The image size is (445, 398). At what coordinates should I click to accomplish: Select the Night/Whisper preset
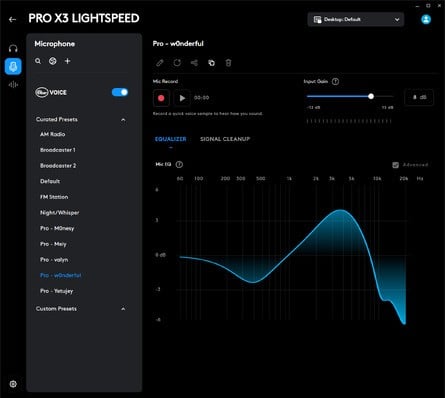pyautogui.click(x=60, y=213)
